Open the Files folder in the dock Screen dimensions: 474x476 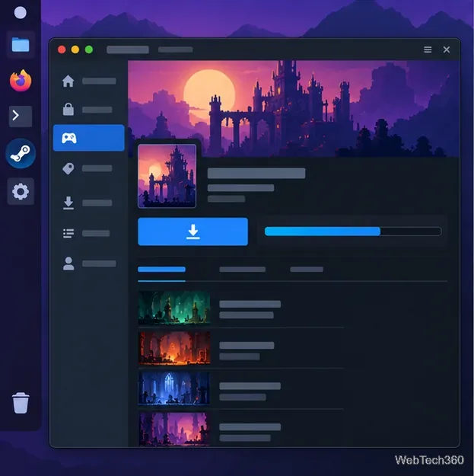point(21,45)
